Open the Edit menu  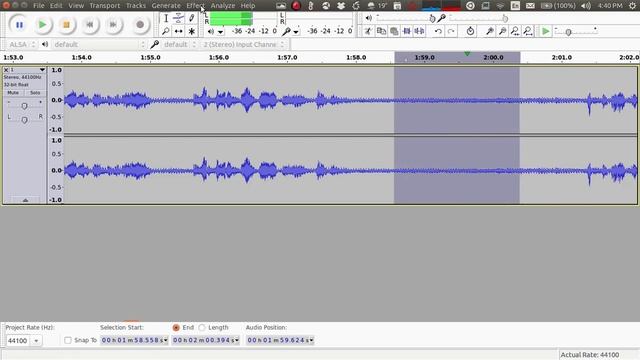56,6
